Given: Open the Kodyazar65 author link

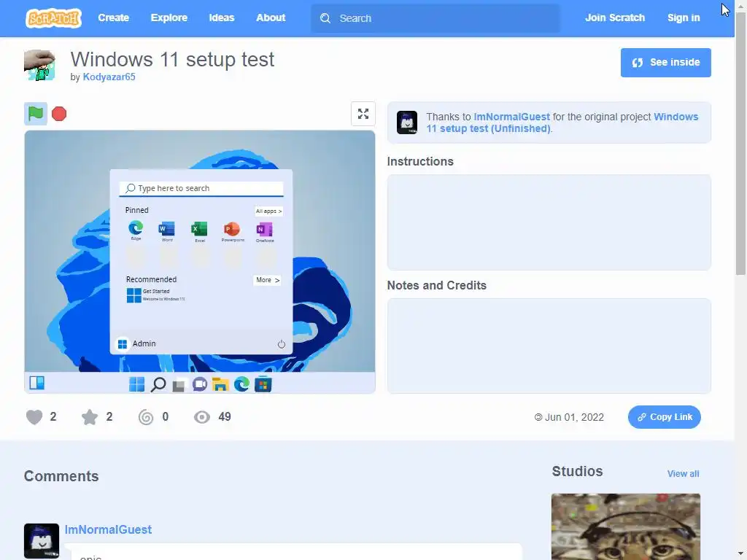Looking at the screenshot, I should (x=109, y=77).
